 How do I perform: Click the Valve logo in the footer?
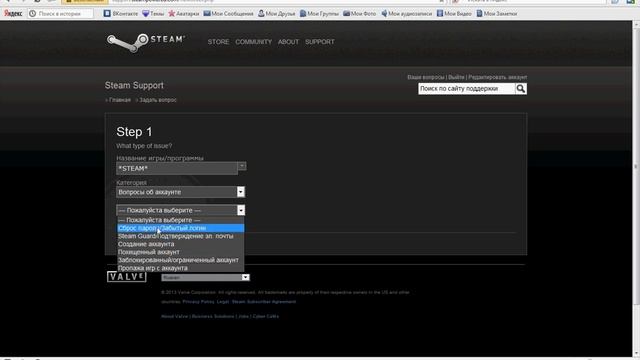[x=127, y=276]
